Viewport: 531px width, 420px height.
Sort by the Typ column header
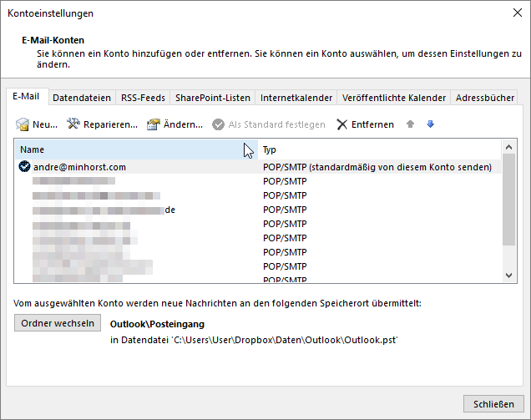pyautogui.click(x=379, y=149)
